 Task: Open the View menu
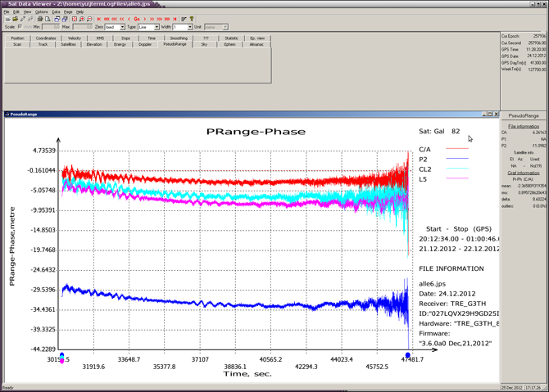pyautogui.click(x=27, y=12)
